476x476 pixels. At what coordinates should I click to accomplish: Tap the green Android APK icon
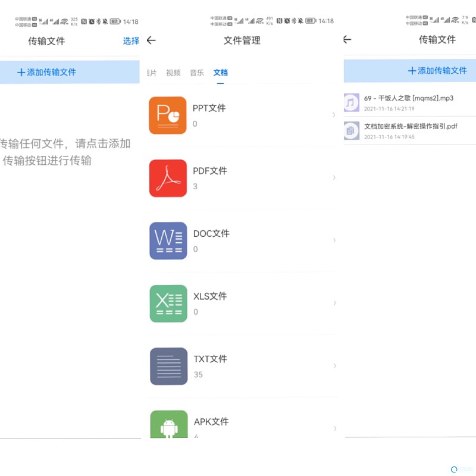click(169, 425)
